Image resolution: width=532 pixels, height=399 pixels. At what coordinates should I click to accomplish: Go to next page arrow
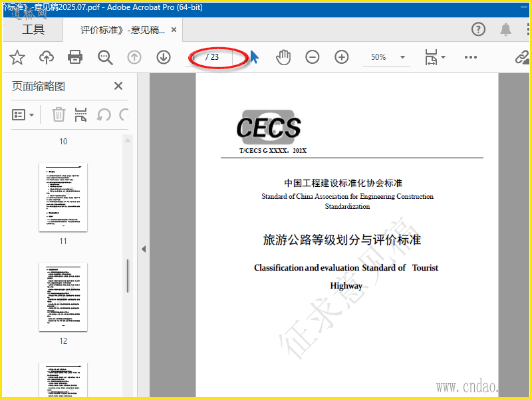(x=164, y=57)
